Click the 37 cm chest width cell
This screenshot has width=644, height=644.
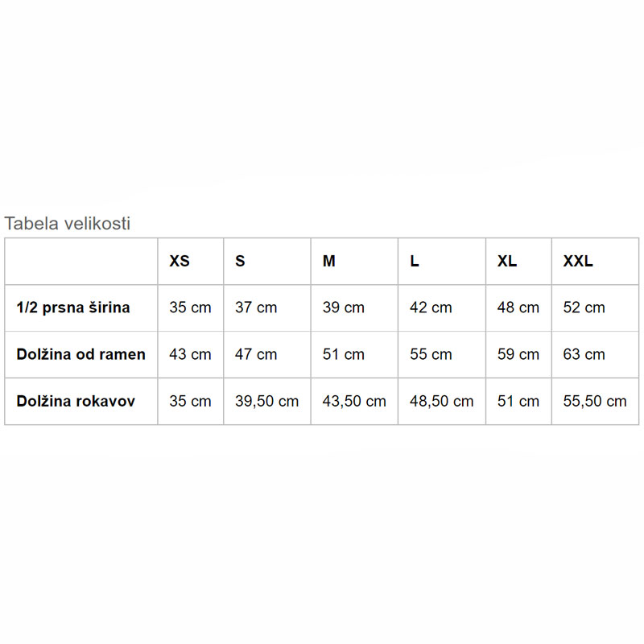256,308
